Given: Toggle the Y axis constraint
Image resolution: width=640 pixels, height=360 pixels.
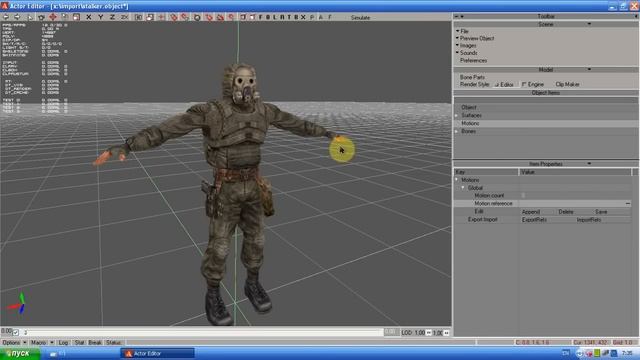Looking at the screenshot, I should 100,17.
